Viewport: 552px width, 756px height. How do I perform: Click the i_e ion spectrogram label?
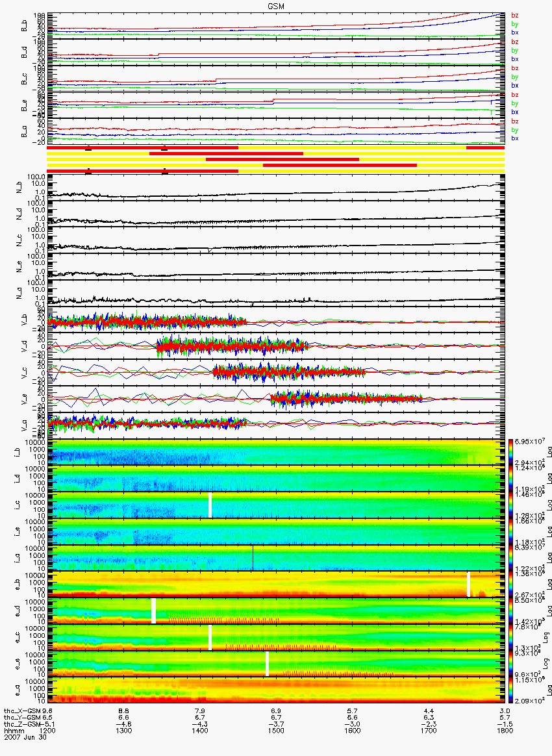tap(17, 533)
